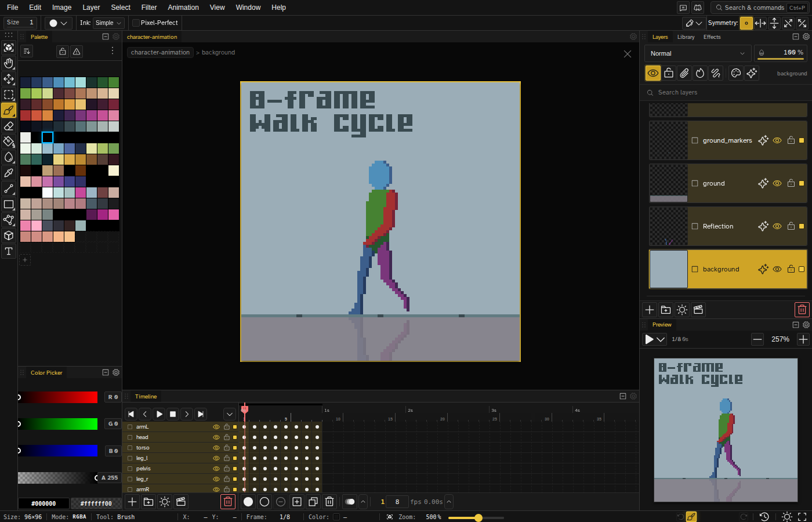Switch to the Library tab
This screenshot has width=812, height=522.
pyautogui.click(x=686, y=37)
